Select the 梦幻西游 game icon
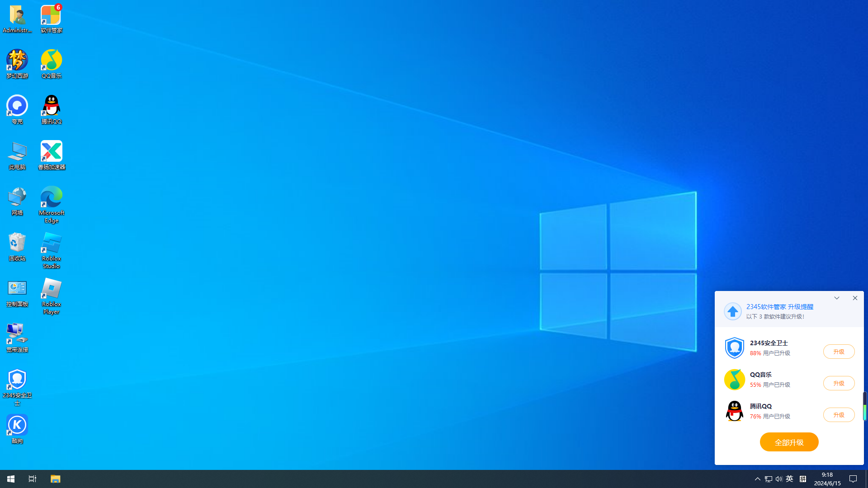 17,64
